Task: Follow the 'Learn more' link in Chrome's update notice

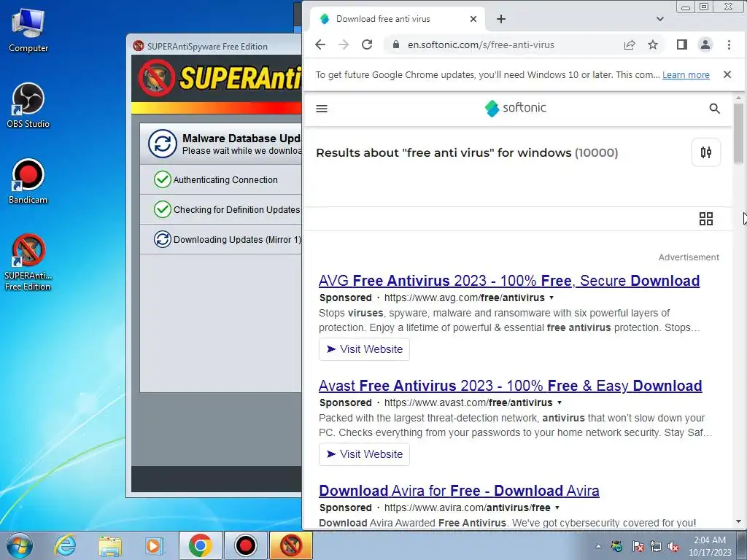Action: [686, 75]
